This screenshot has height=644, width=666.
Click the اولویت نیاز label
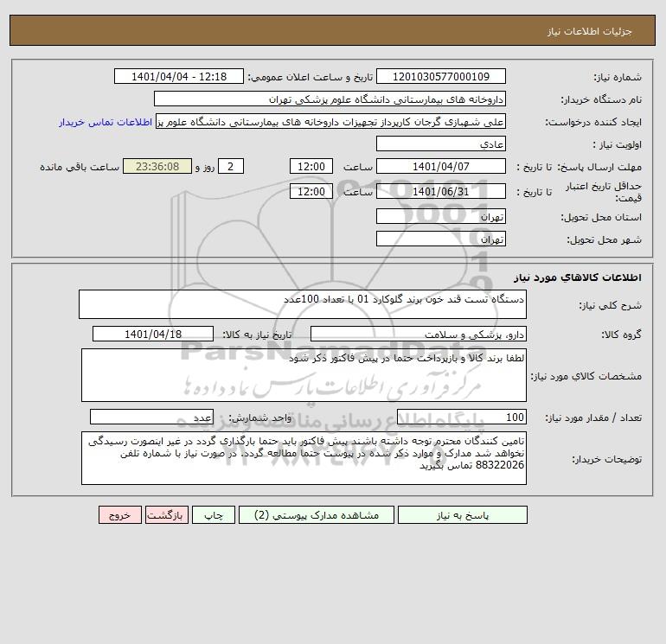618,144
